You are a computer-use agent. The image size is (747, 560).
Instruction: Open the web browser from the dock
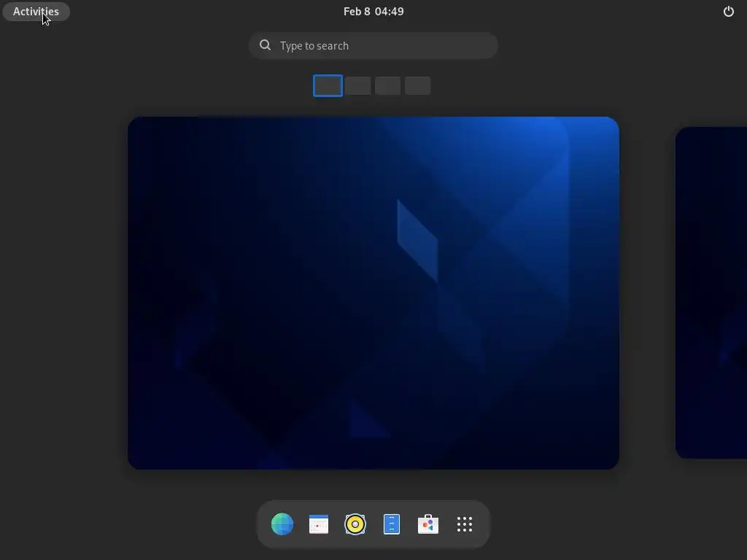coord(282,524)
